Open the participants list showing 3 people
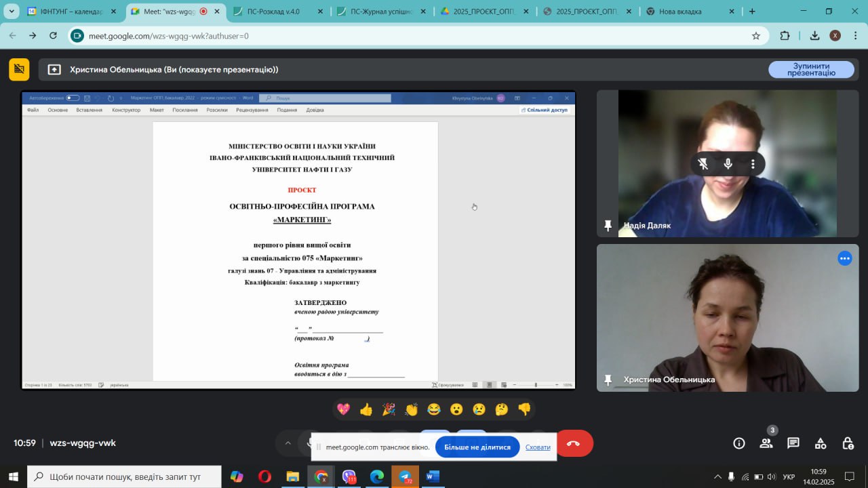 click(x=766, y=443)
